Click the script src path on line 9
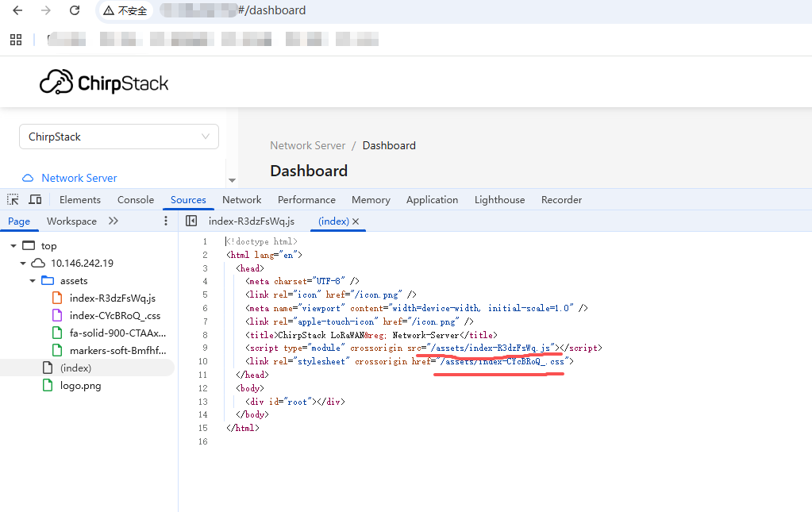 (x=492, y=348)
